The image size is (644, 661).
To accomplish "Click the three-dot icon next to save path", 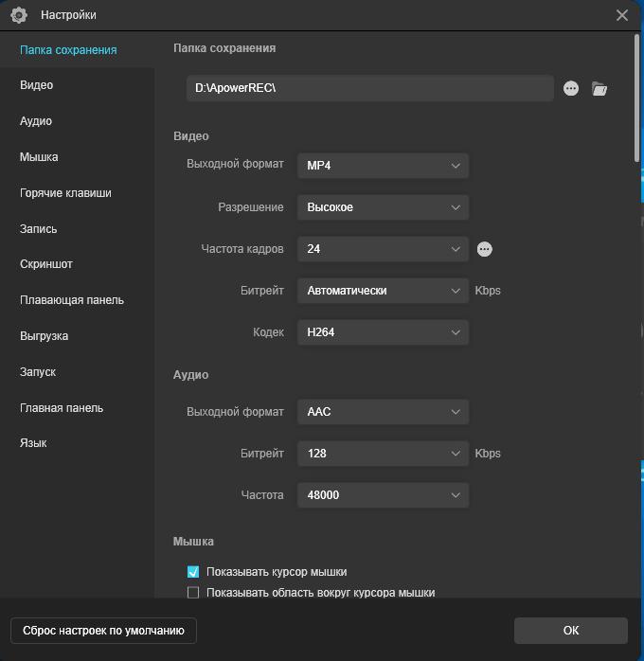I will tap(571, 88).
